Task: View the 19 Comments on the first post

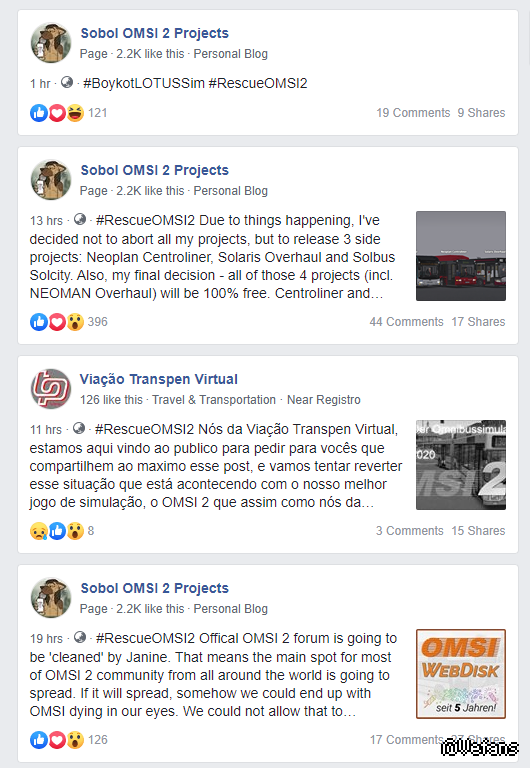Action: [x=413, y=113]
